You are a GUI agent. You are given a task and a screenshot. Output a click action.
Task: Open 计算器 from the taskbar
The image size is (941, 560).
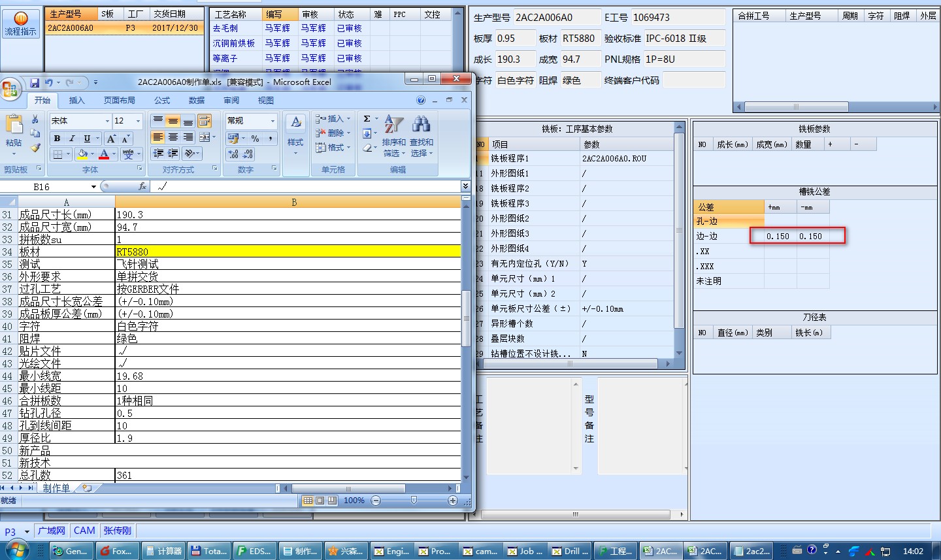[x=163, y=551]
